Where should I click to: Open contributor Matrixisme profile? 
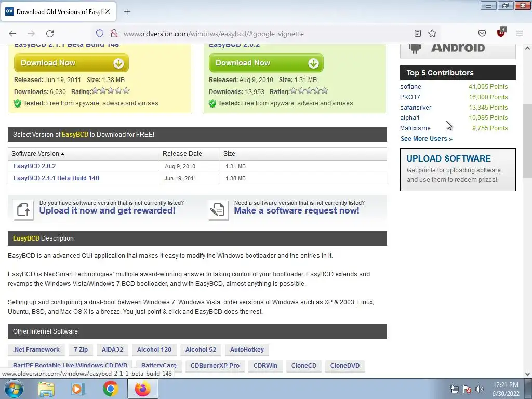(x=415, y=128)
